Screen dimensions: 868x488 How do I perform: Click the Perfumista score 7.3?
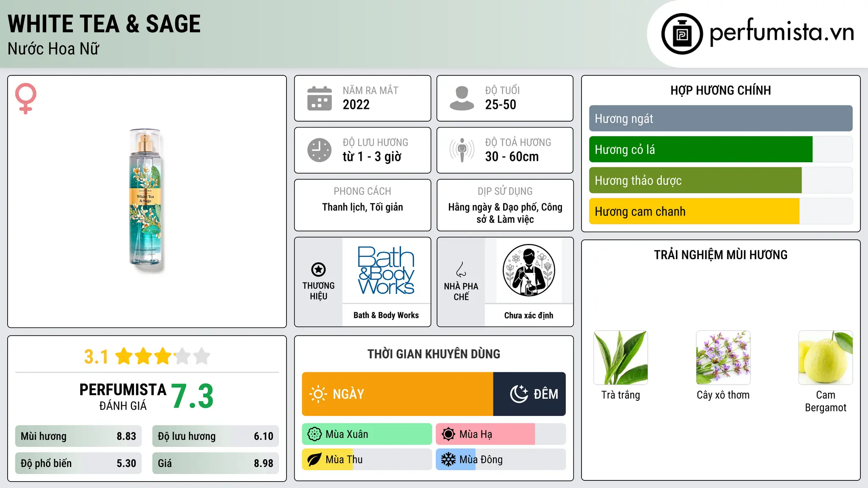point(192,396)
